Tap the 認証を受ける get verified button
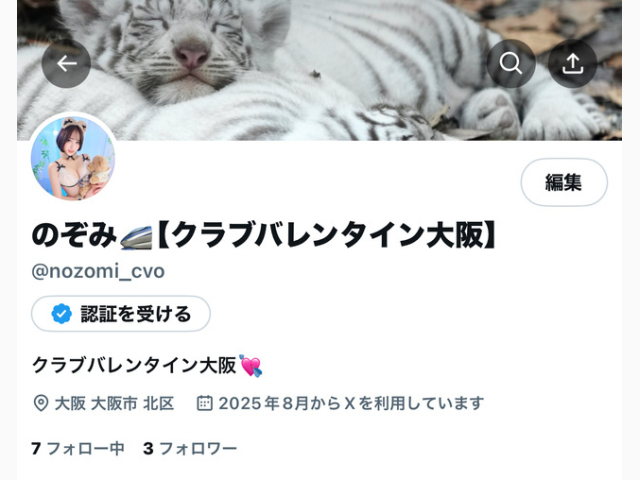This screenshot has height=480, width=640. pos(121,314)
